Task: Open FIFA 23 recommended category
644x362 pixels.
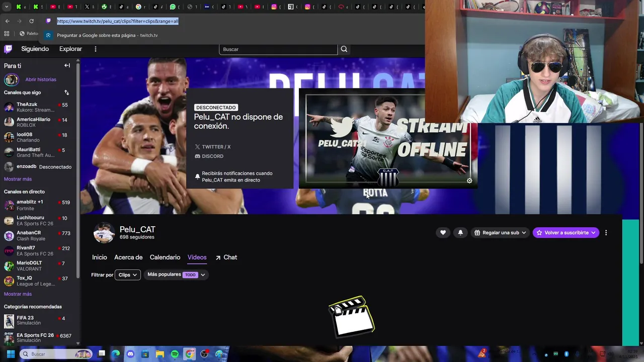Action: pos(39,321)
